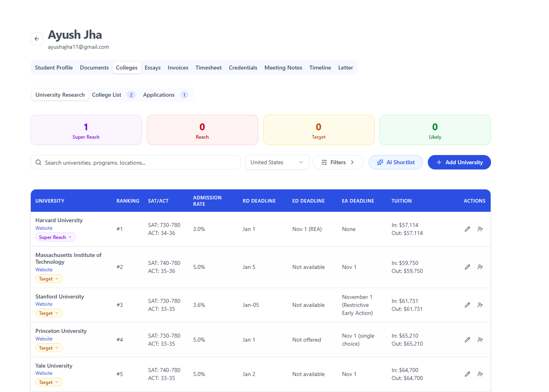The width and height of the screenshot is (549, 392).
Task: Click the email ayushajha11@gmail.com
Action: [x=78, y=47]
